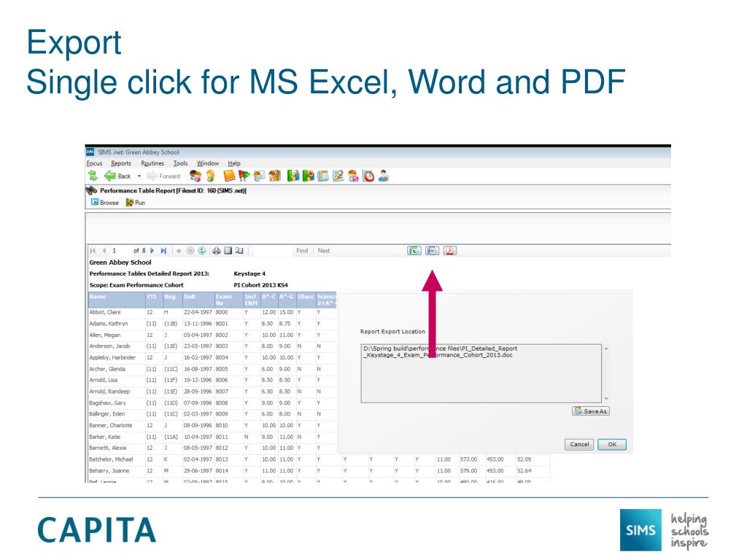Screen dimensions: 747x560
Task: Select the row for Anderson, Jacob
Action: click(x=212, y=346)
